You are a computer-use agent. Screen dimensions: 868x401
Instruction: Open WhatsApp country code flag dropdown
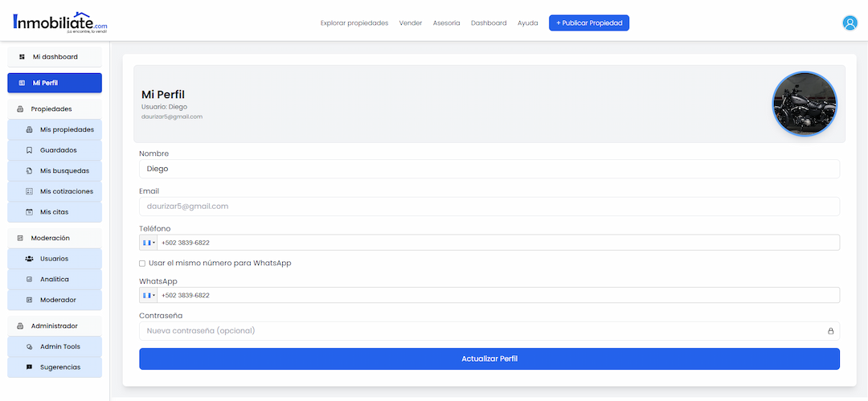pyautogui.click(x=149, y=296)
